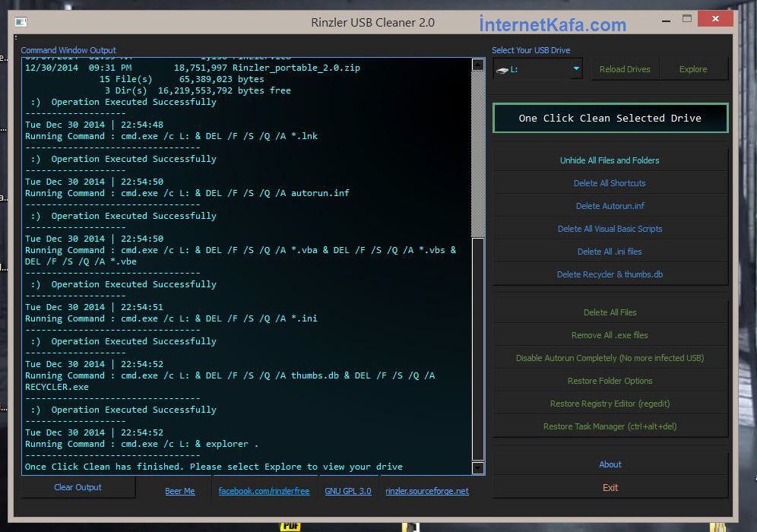Viewport: 757px width, 532px height.
Task: Click Restore Folder Options
Action: click(x=610, y=381)
